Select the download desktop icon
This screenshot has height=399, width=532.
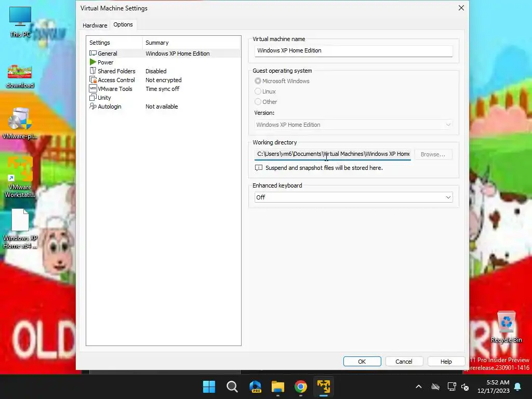pyautogui.click(x=20, y=77)
